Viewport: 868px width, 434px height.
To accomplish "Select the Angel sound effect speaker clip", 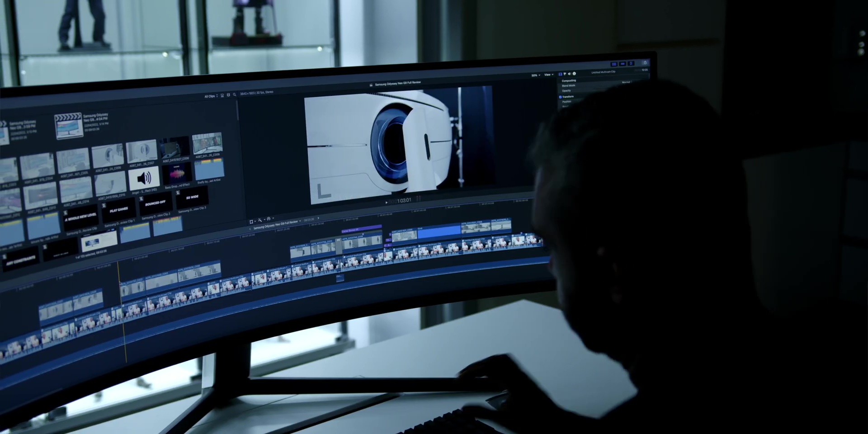I will (x=144, y=178).
